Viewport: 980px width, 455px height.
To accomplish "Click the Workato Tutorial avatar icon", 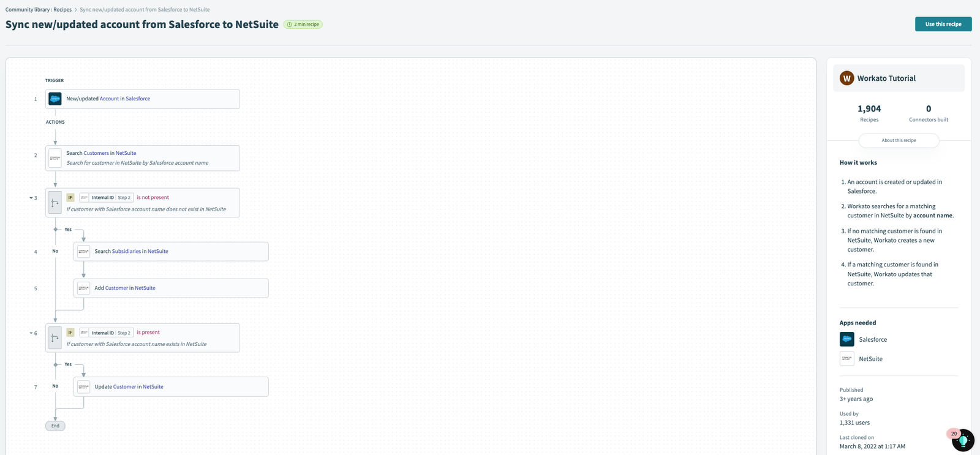I will [x=847, y=78].
